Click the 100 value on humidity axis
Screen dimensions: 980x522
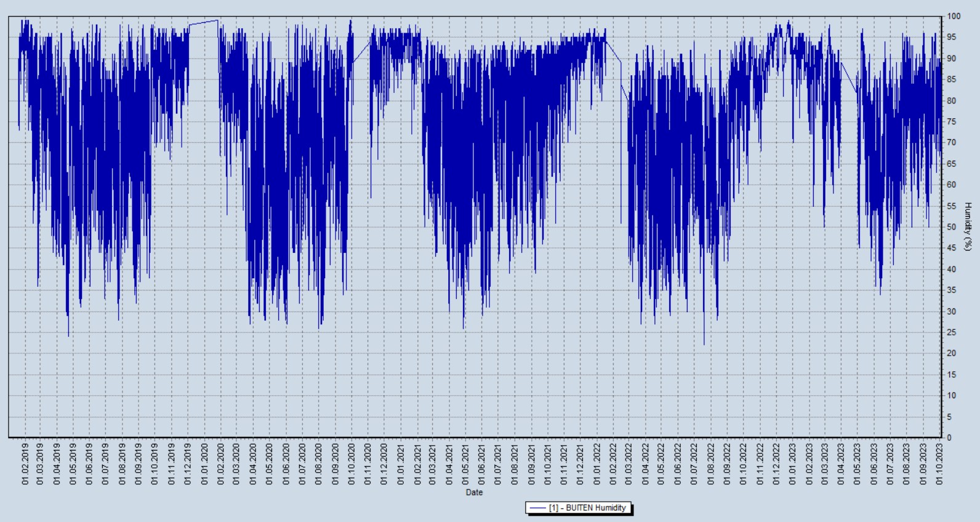point(954,16)
